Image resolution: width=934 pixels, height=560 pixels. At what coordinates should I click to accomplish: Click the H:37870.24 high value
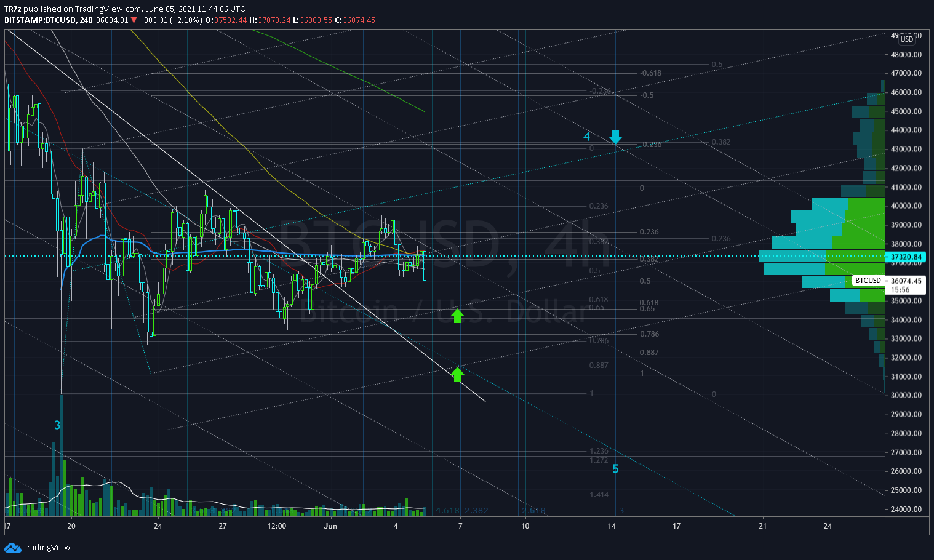[x=270, y=20]
